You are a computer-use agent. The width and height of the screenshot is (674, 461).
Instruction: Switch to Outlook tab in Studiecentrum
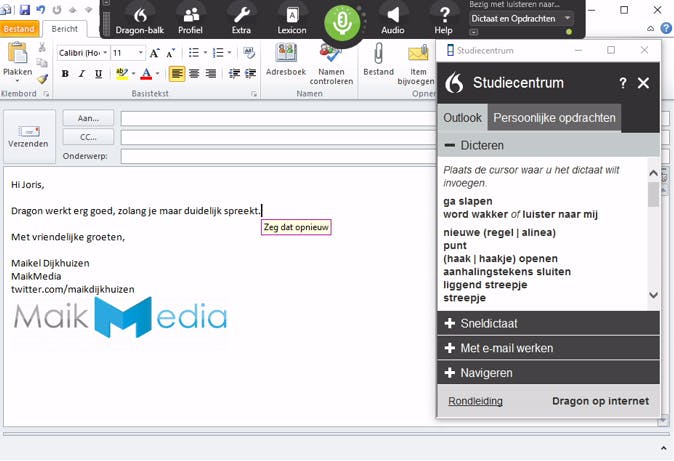(463, 117)
